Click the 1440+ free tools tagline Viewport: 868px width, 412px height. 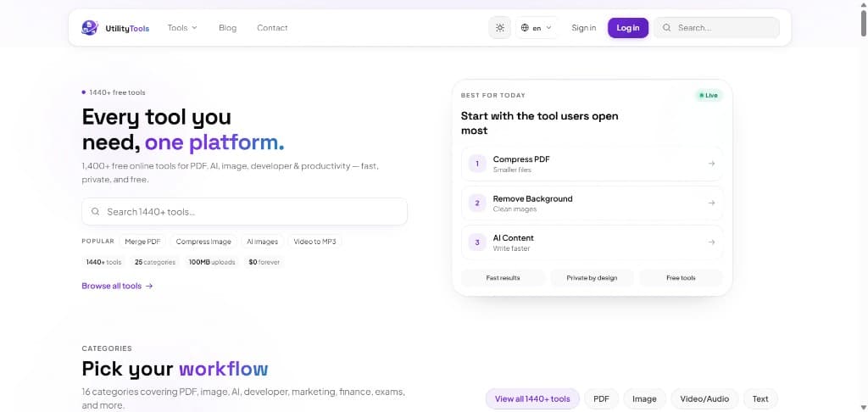pos(117,92)
